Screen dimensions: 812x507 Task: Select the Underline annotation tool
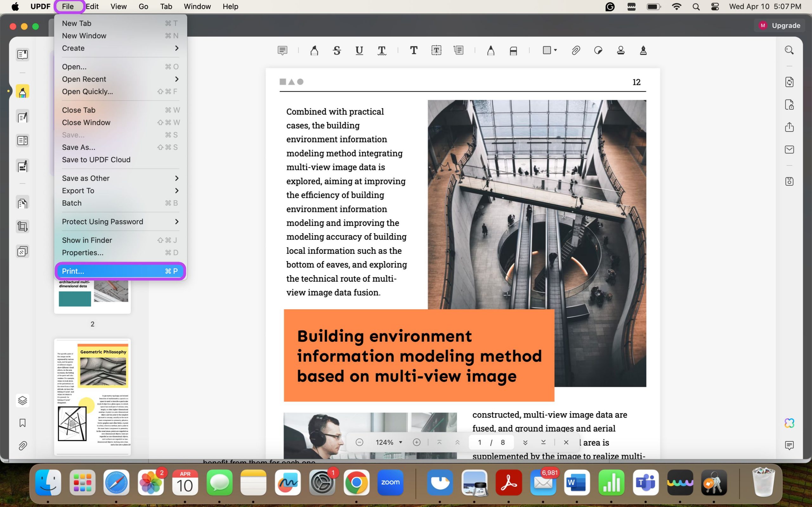coord(359,50)
